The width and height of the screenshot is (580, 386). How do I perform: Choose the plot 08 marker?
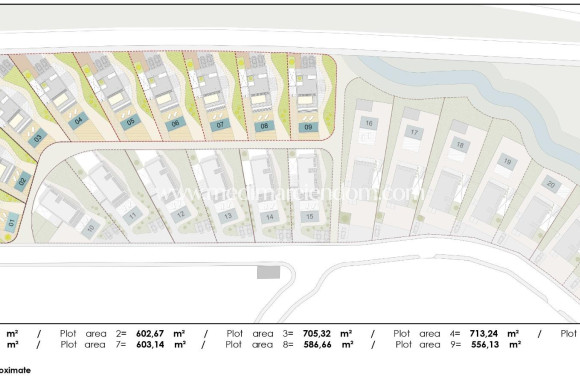click(264, 126)
